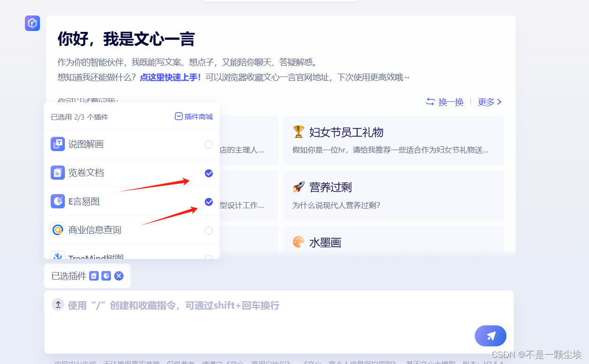This screenshot has width=589, height=364.
Task: Uncheck the E言易图 plugin
Action: (x=209, y=202)
